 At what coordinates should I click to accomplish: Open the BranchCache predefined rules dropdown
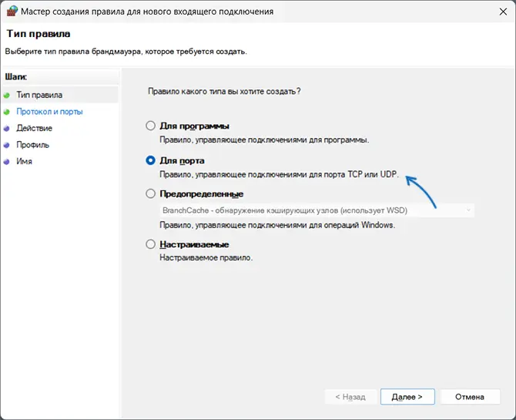(316, 210)
